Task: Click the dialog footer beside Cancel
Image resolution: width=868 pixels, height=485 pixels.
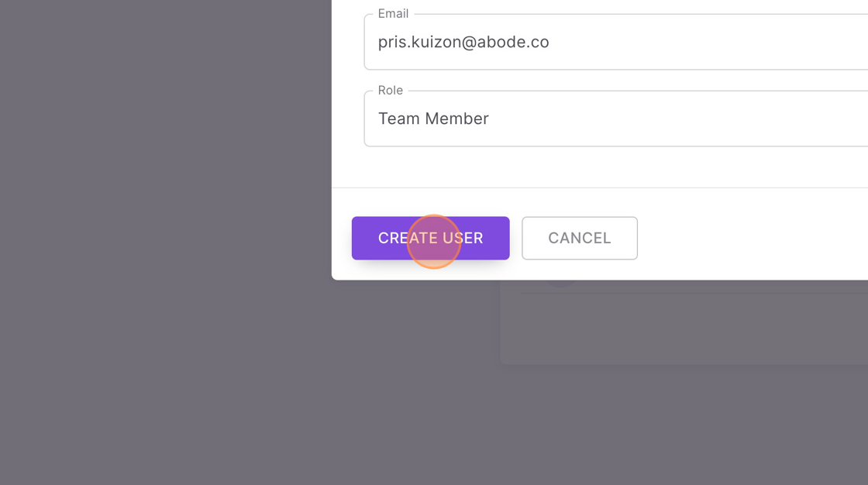Action: click(x=753, y=238)
